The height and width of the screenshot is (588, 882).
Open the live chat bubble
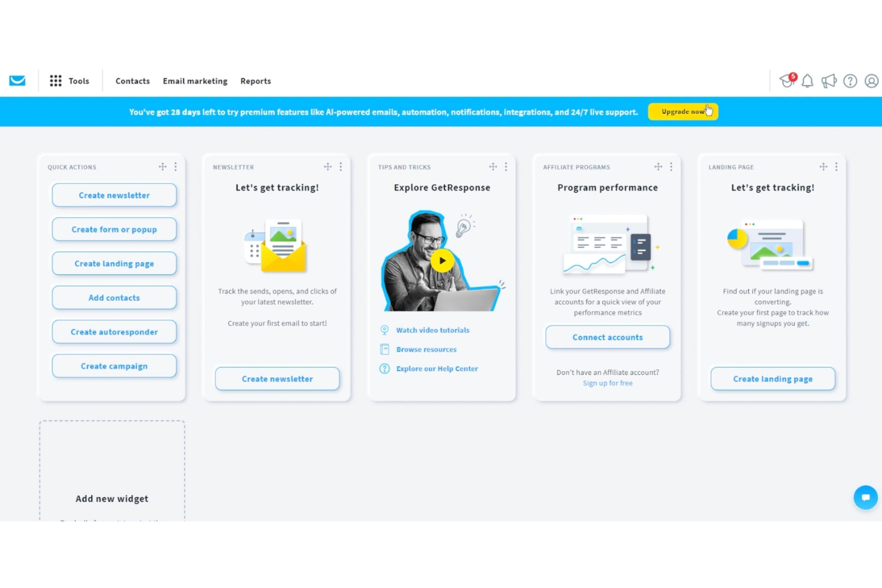(x=865, y=497)
